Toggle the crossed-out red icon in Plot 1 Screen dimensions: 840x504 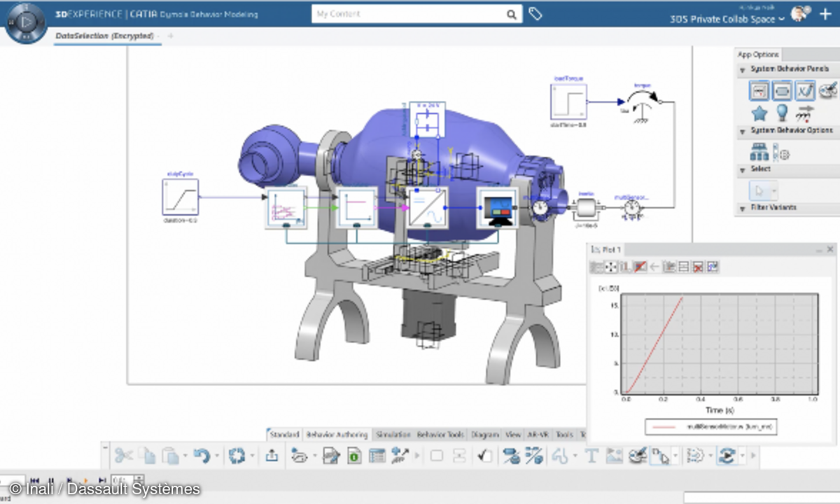[640, 267]
